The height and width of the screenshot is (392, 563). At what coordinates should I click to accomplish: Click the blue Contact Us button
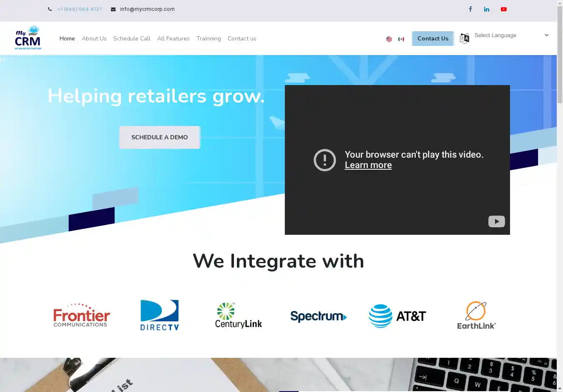(432, 38)
